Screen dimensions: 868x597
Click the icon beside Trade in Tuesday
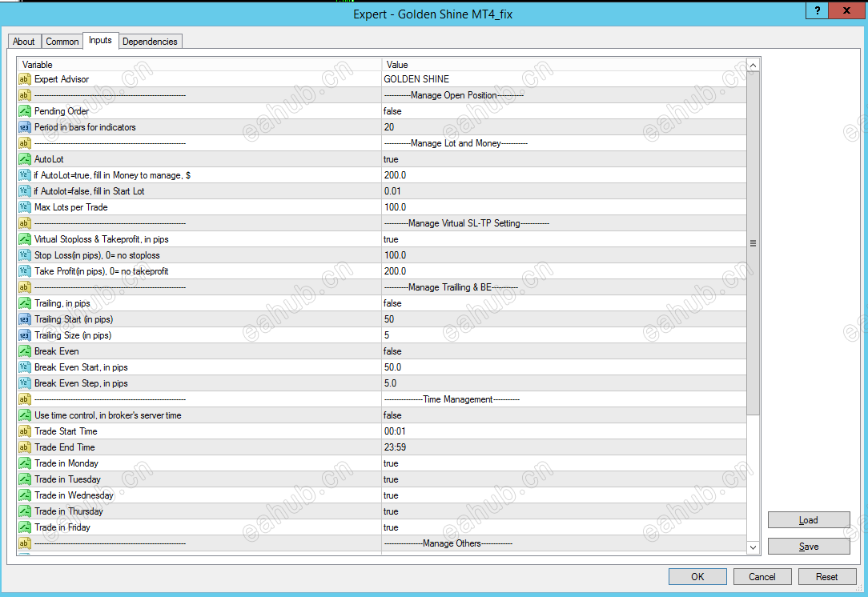pyautogui.click(x=24, y=480)
